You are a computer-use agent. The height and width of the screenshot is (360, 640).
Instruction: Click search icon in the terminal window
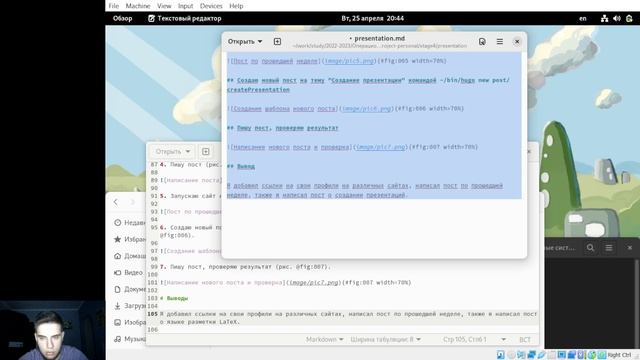590,247
